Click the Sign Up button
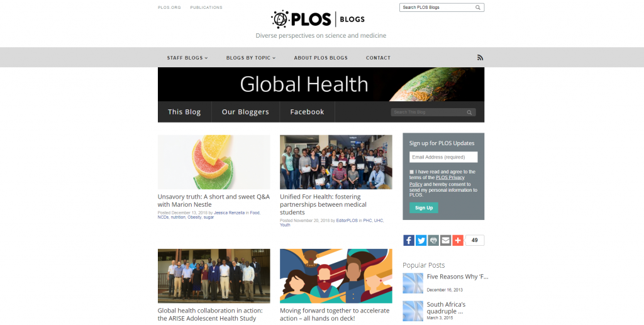 pos(424,207)
